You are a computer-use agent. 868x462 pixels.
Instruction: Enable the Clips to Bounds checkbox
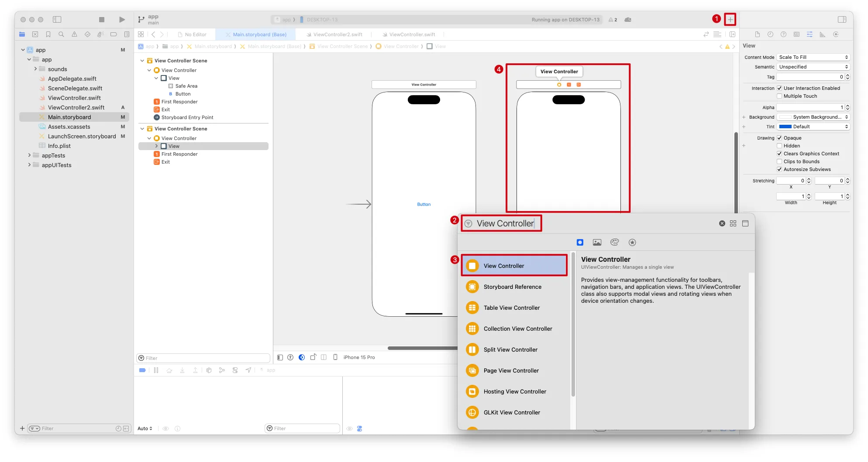(779, 161)
